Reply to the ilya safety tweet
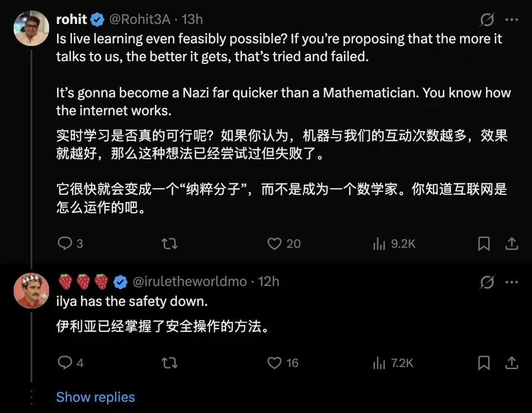This screenshot has width=532, height=413. click(x=70, y=362)
